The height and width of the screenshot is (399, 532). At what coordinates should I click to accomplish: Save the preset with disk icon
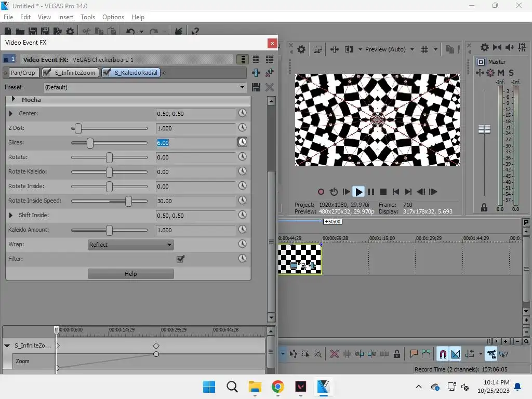pos(256,87)
